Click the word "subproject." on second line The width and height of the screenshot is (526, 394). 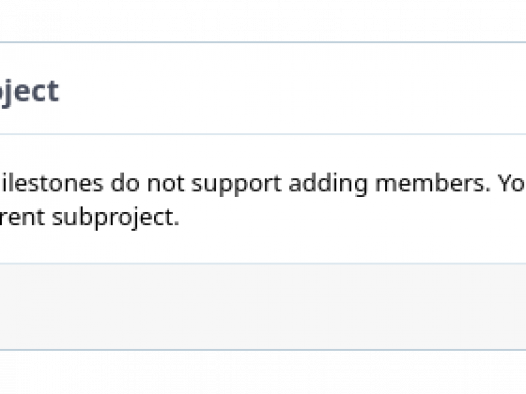116,218
